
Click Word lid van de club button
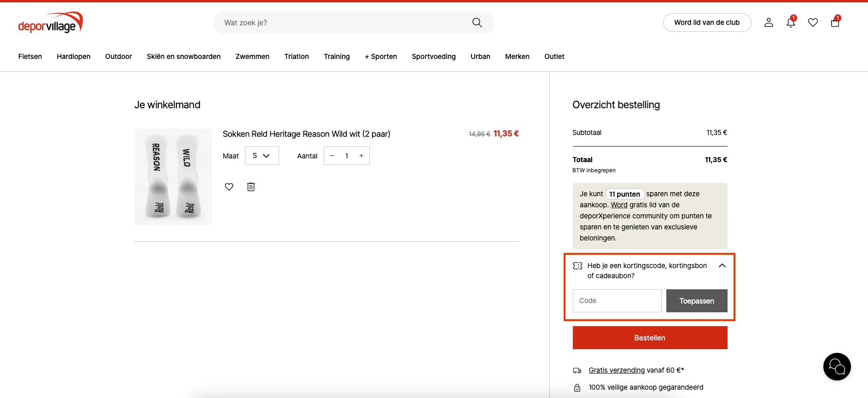click(707, 23)
